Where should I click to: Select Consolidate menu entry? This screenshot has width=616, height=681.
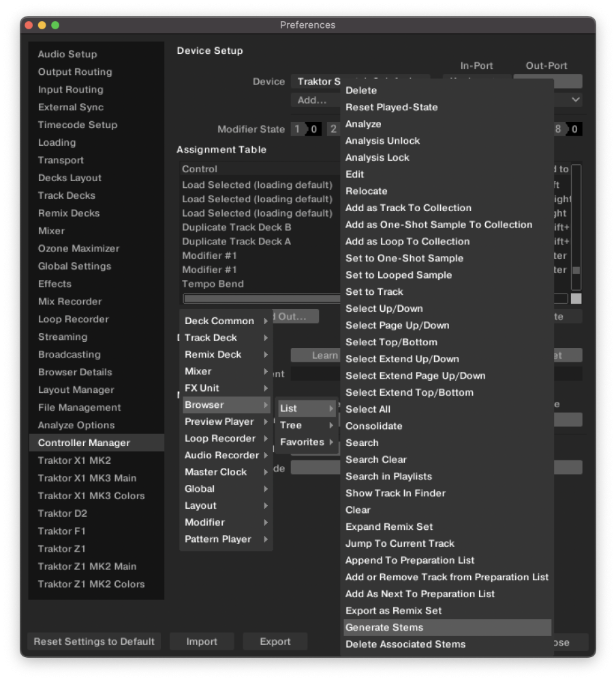[447, 426]
